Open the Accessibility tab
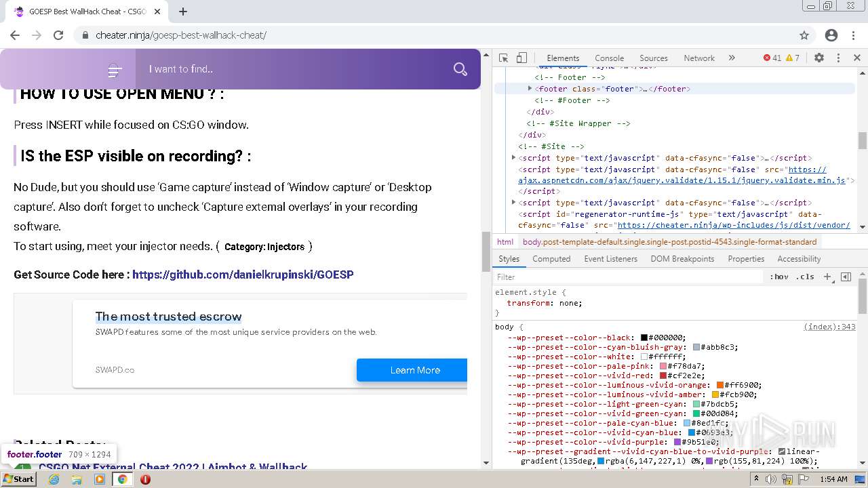The height and width of the screenshot is (488, 868). 799,259
